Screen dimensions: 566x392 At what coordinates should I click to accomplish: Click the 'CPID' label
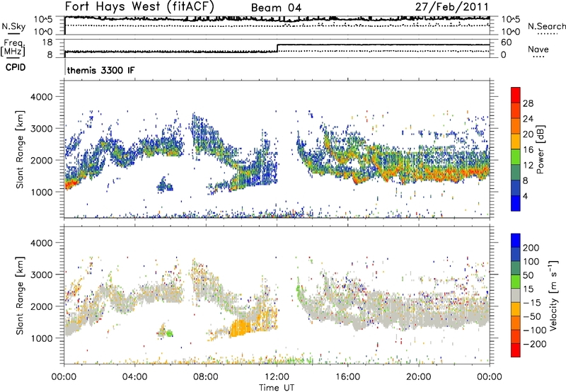pyautogui.click(x=16, y=67)
